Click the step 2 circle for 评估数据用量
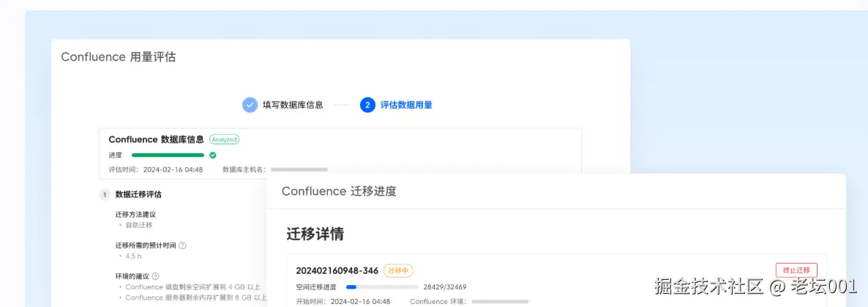The image size is (868, 307). pyautogui.click(x=367, y=105)
